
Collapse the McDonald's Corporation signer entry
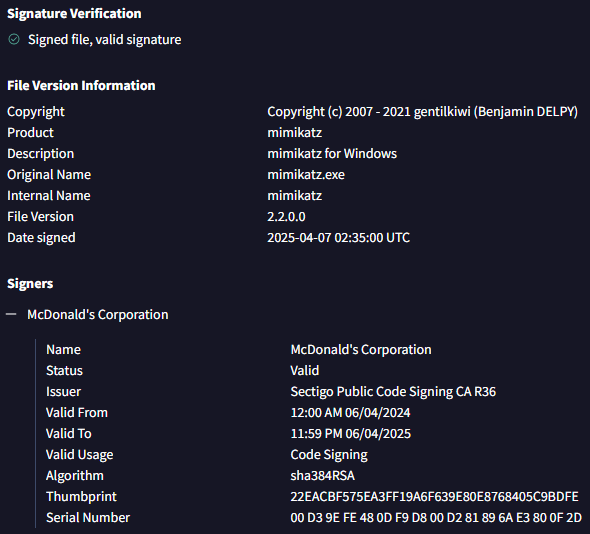[x=11, y=314]
